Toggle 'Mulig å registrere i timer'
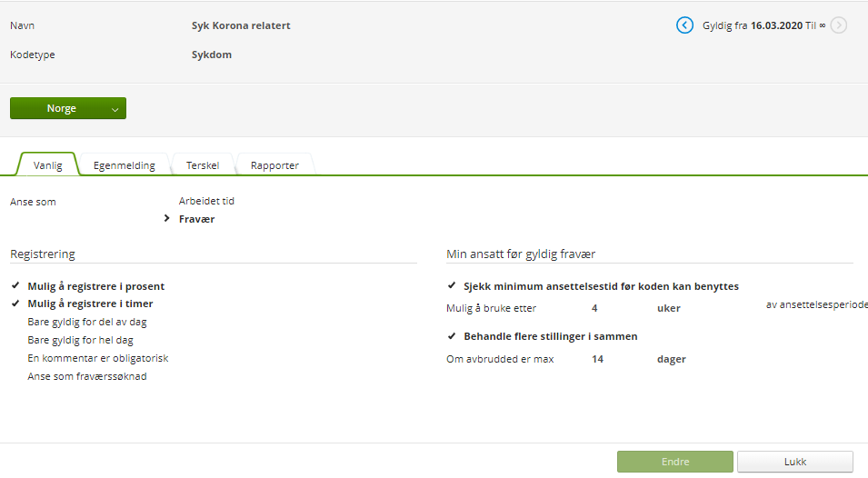Viewport: 868px width, 478px height. pyautogui.click(x=90, y=304)
